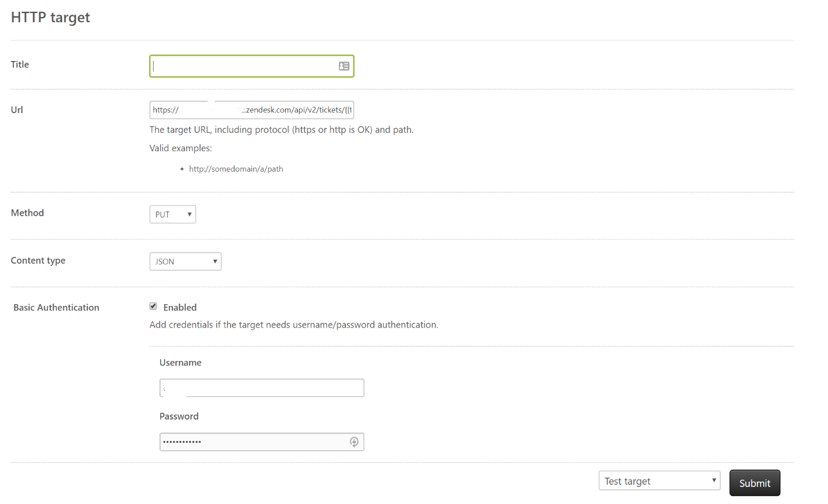828x504 pixels.
Task: Click the Username field label
Action: (180, 362)
